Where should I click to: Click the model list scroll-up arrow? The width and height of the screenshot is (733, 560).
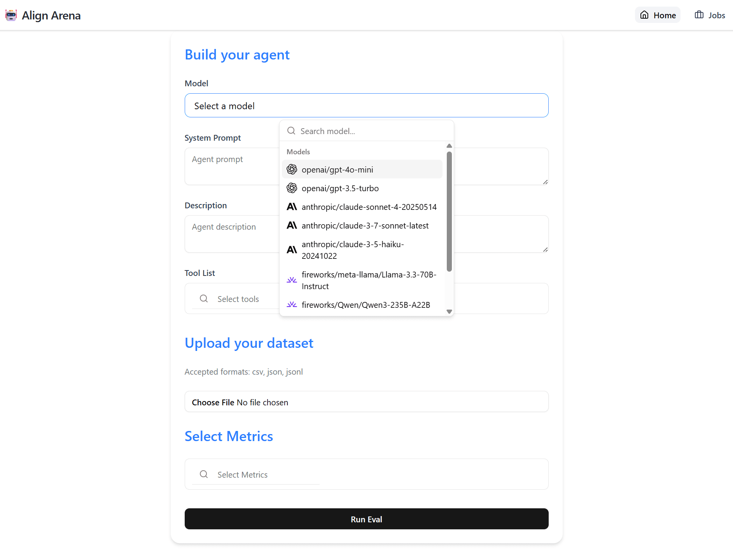click(449, 146)
